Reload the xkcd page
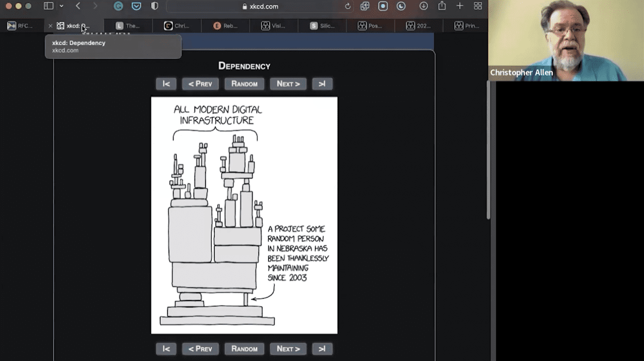644x361 pixels. 348,7
